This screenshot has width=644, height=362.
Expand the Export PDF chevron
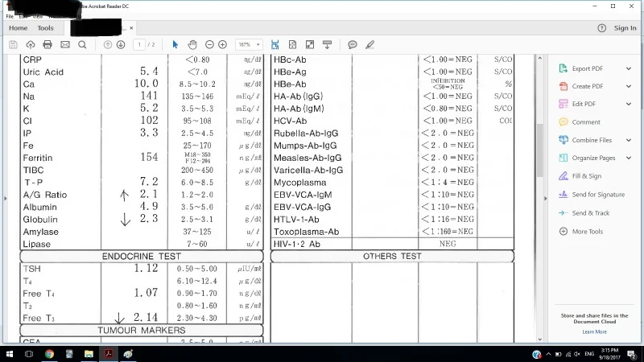[629, 68]
